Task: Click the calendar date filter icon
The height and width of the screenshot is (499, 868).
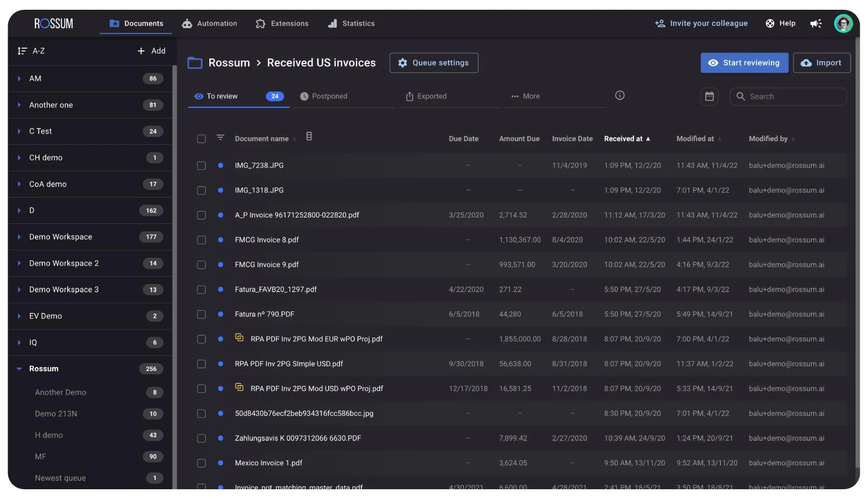Action: (709, 97)
